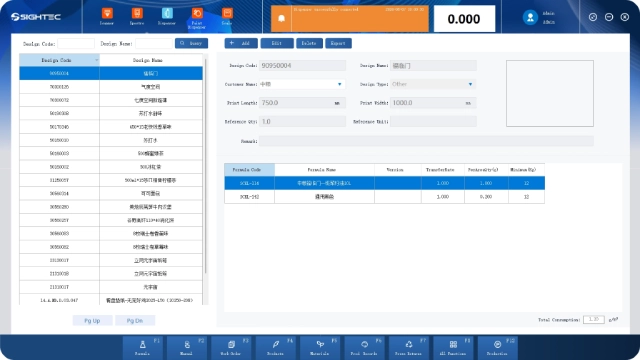Image resolution: width=640 pixels, height=360 pixels.
Task: Click the Reference Qty field showing 1.0
Action: tap(302, 122)
